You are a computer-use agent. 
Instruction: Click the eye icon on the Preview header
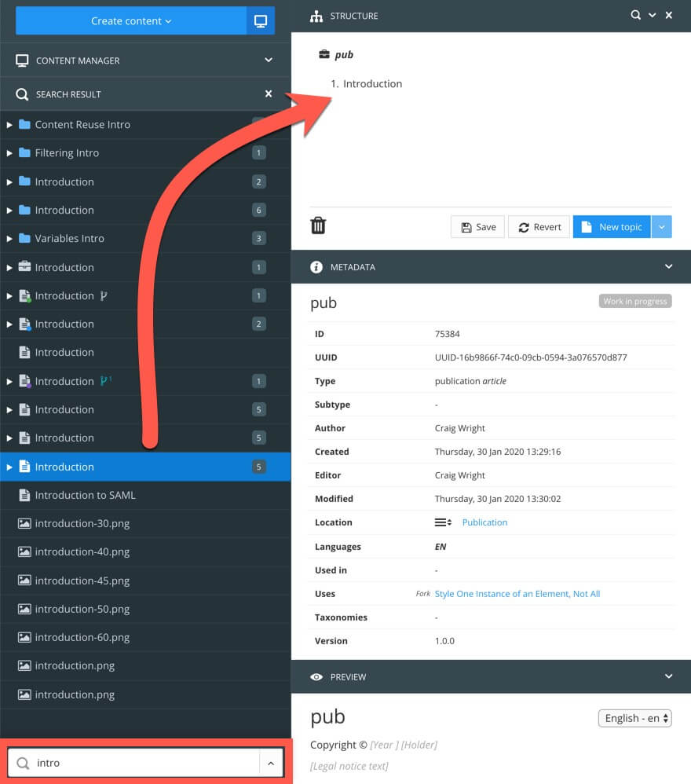click(x=316, y=676)
